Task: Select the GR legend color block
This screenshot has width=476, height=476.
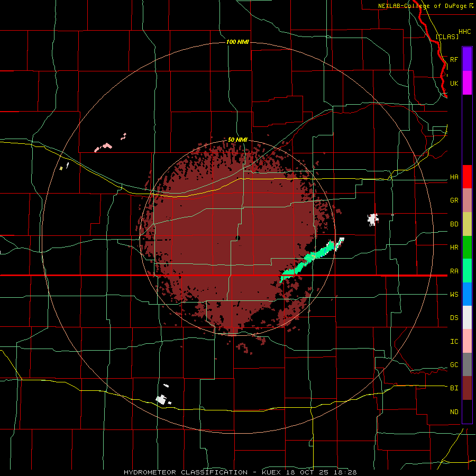Action: (467, 200)
